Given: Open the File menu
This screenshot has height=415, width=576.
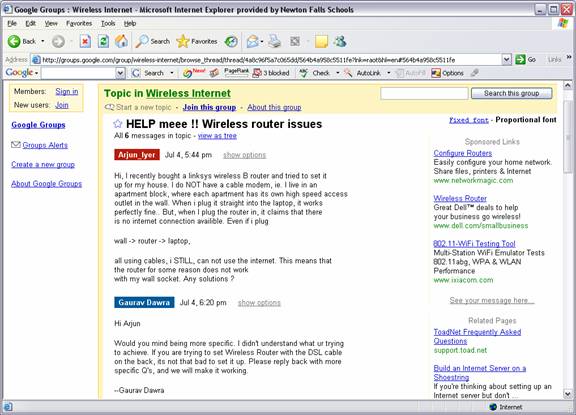Looking at the screenshot, I should [12, 23].
